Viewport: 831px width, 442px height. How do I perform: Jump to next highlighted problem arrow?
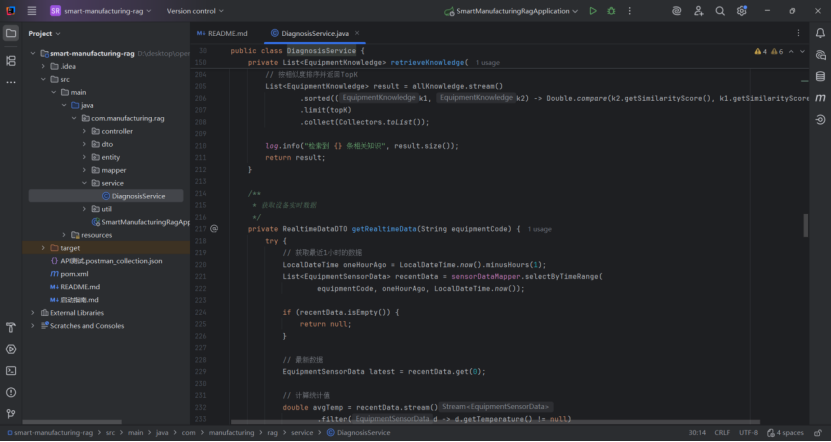click(802, 51)
